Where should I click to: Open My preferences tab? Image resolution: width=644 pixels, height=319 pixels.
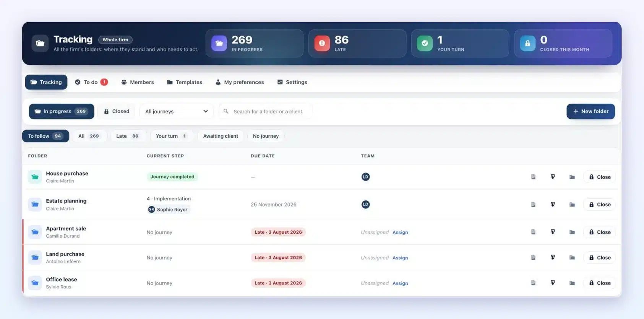tap(240, 82)
